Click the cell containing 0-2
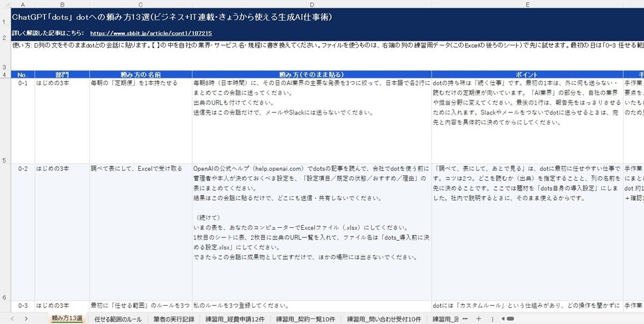Image resolution: width=644 pixels, height=324 pixels. pyautogui.click(x=23, y=232)
